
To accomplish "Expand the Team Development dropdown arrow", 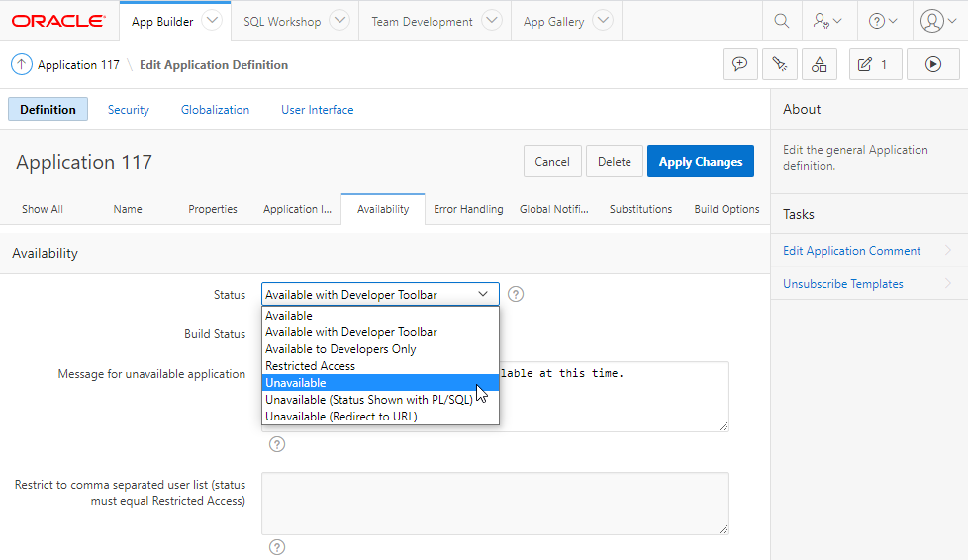I will click(491, 21).
